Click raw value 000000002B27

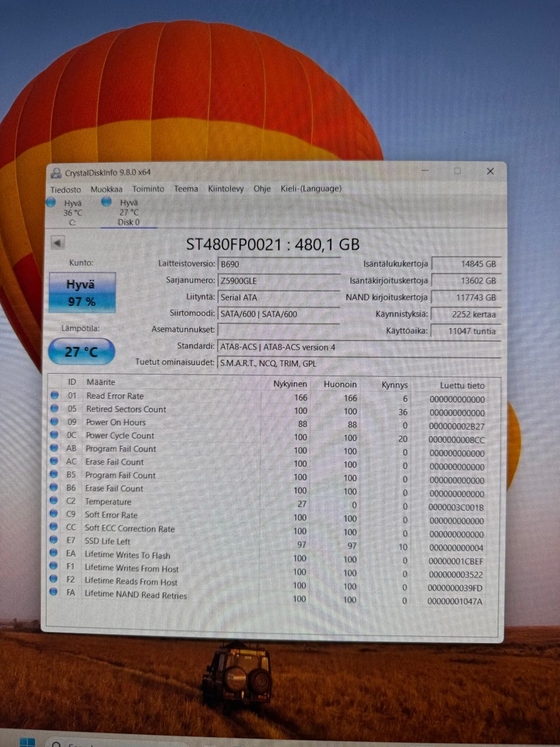(x=457, y=427)
